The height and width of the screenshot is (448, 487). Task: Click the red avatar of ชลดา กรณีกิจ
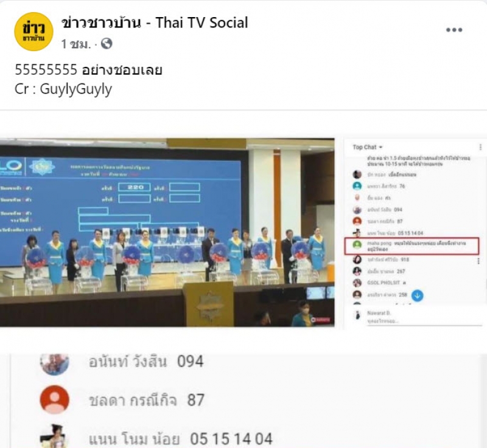pos(55,400)
